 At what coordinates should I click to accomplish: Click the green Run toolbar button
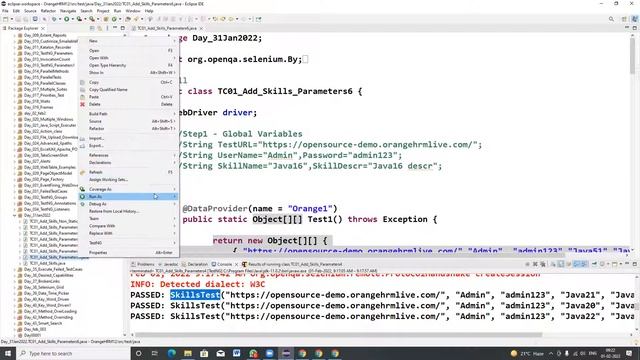[x=66, y=19]
